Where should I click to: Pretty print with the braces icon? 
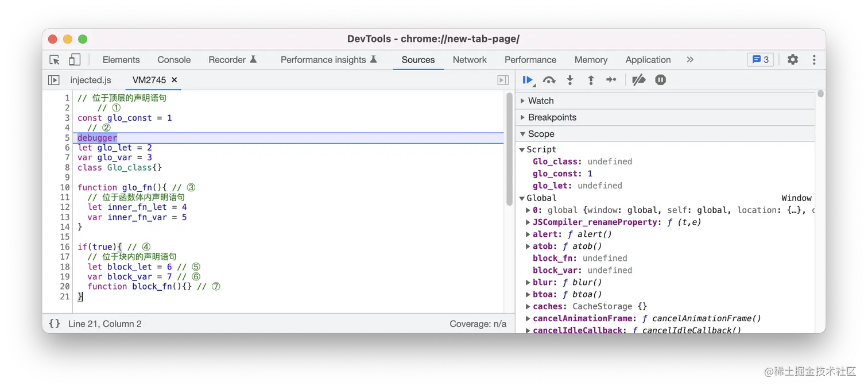55,323
